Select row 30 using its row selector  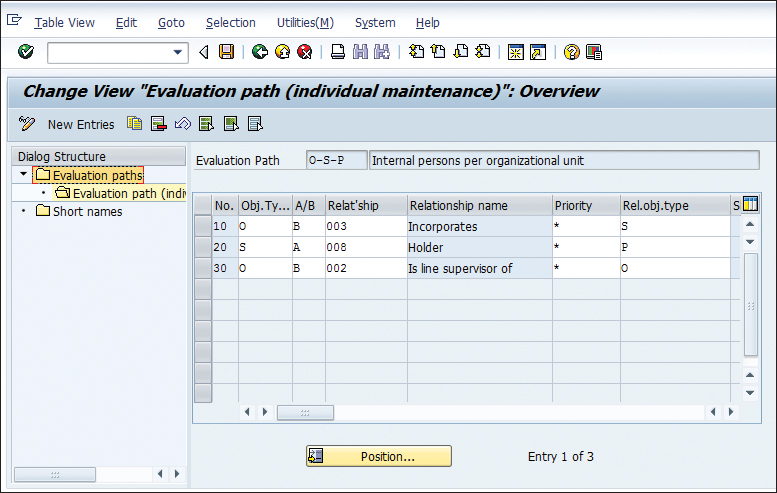[x=203, y=268]
